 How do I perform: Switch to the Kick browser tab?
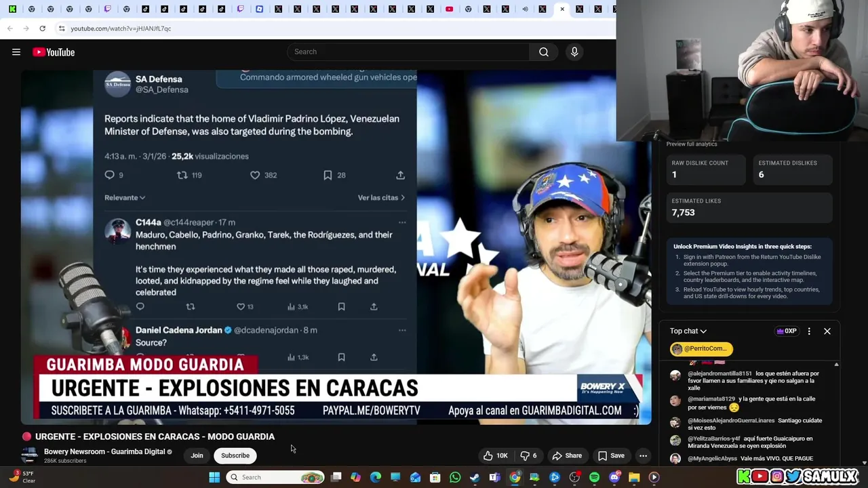click(x=12, y=9)
